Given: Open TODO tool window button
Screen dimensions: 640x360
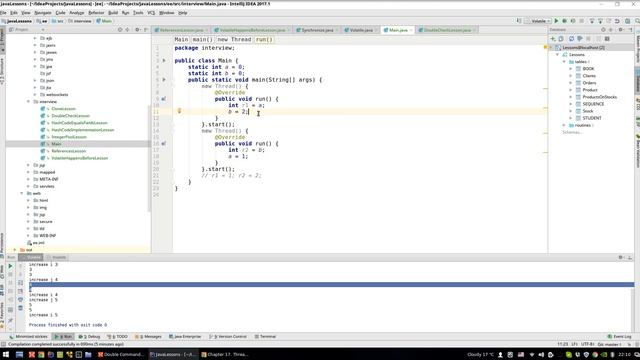Looking at the screenshot, I should pos(118,337).
